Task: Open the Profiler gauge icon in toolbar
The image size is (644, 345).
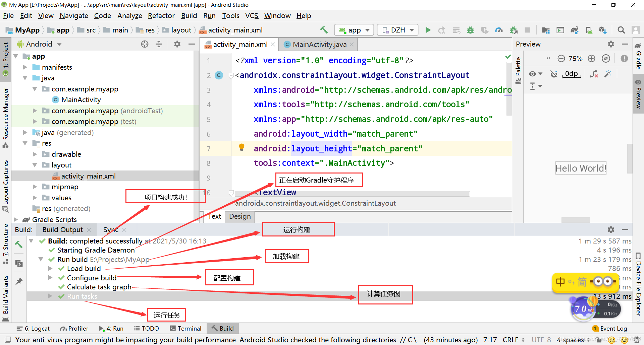Action: (x=499, y=30)
